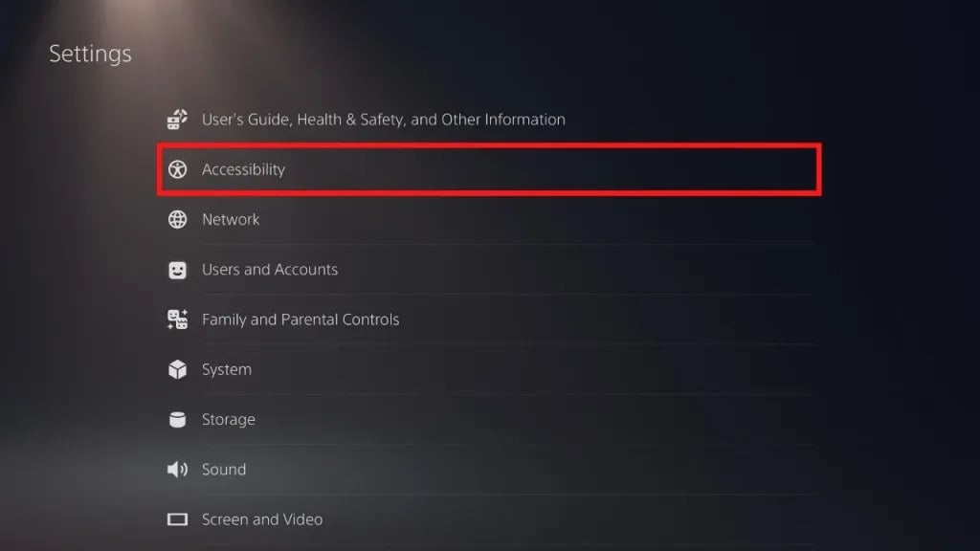The image size is (980, 551).
Task: Open the Network settings label
Action: point(231,219)
